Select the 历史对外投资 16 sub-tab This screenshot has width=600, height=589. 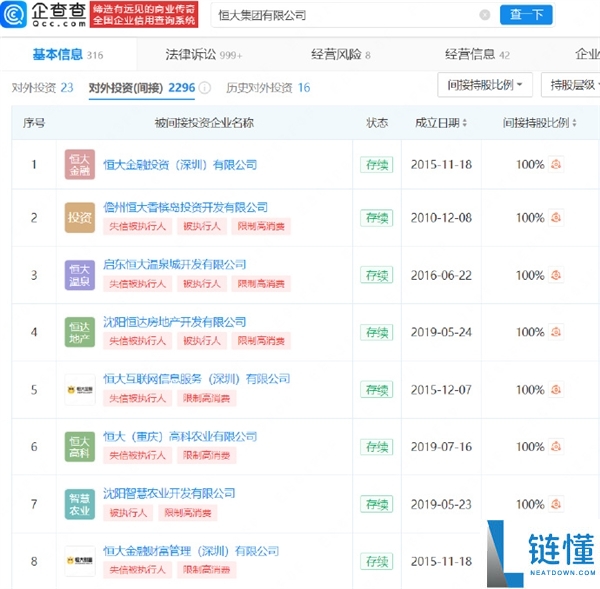(268, 88)
